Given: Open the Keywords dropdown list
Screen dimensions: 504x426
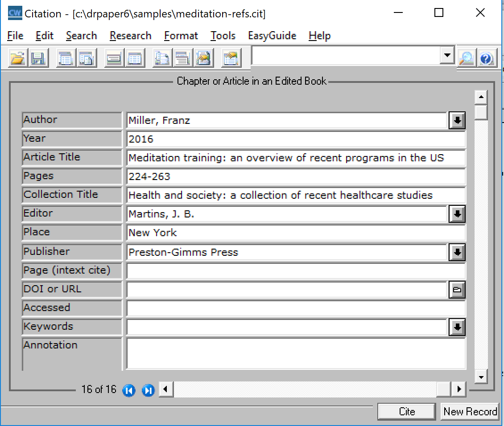Looking at the screenshot, I should (x=457, y=328).
